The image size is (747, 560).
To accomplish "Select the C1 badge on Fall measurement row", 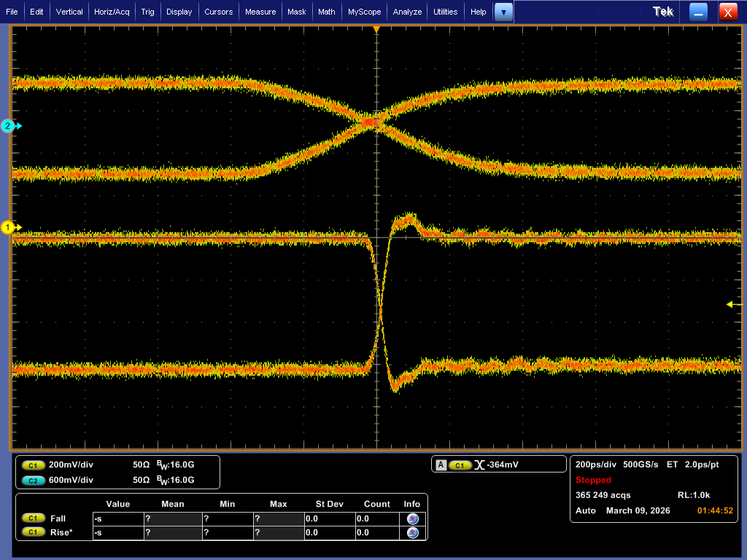I will (33, 518).
